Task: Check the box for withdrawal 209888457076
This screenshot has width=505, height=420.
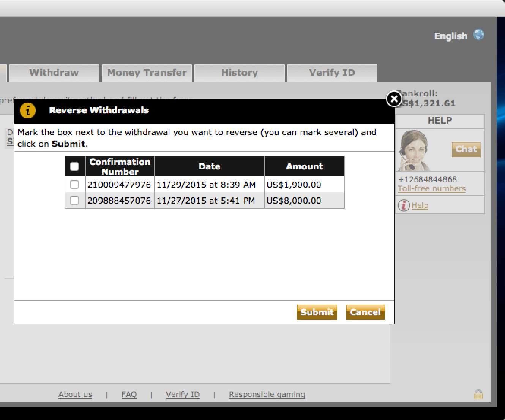Action: coord(74,201)
